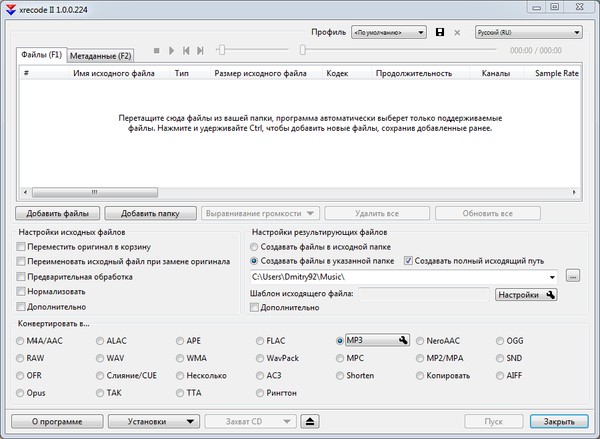Viewport: 600px width, 439px height.
Task: Click the wrench icon next to MP3
Action: point(403,341)
